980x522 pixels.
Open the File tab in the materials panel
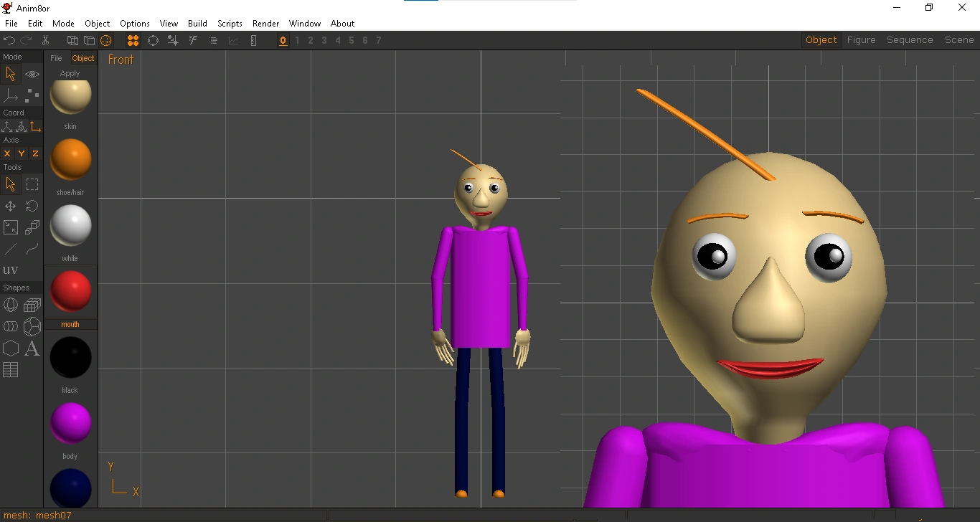[x=55, y=58]
